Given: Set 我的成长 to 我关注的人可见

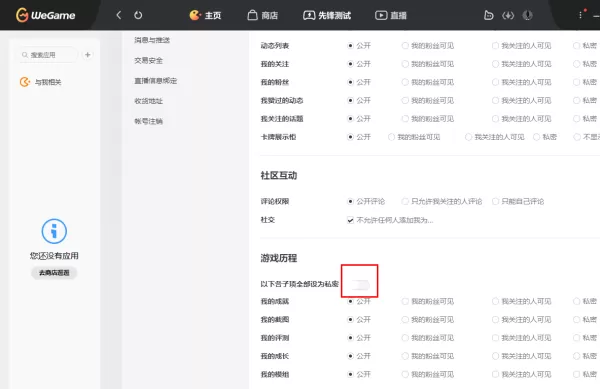Looking at the screenshot, I should click(495, 356).
